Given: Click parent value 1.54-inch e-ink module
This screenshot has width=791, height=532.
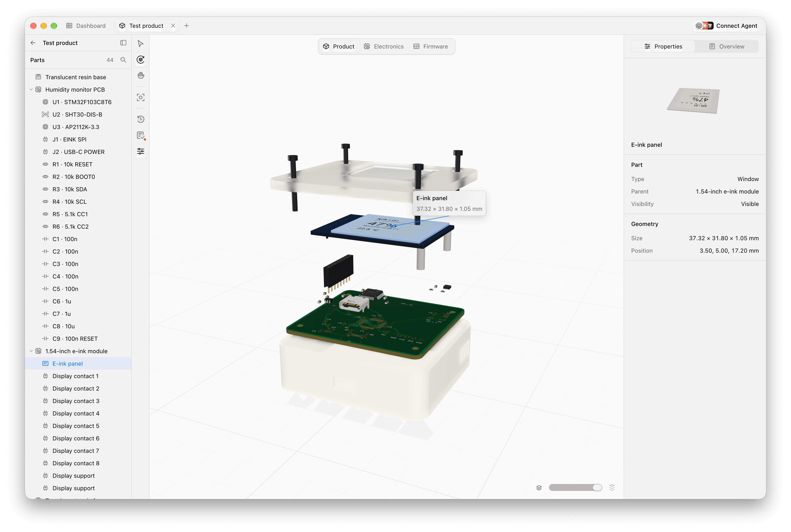Looking at the screenshot, I should point(727,192).
